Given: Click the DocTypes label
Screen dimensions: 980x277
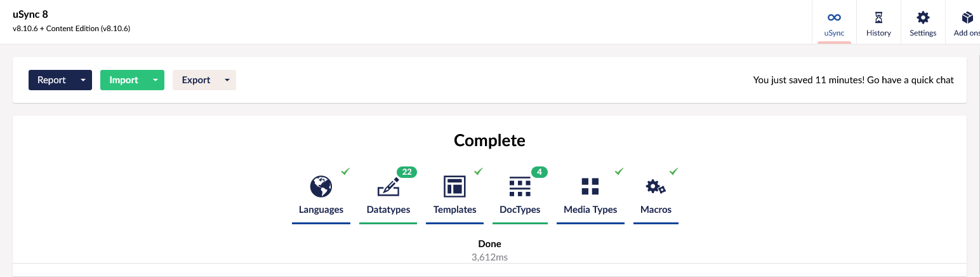Looking at the screenshot, I should click(520, 210).
